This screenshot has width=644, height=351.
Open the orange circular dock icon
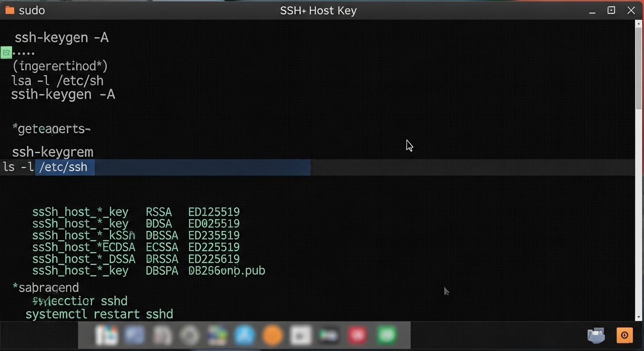coord(273,336)
